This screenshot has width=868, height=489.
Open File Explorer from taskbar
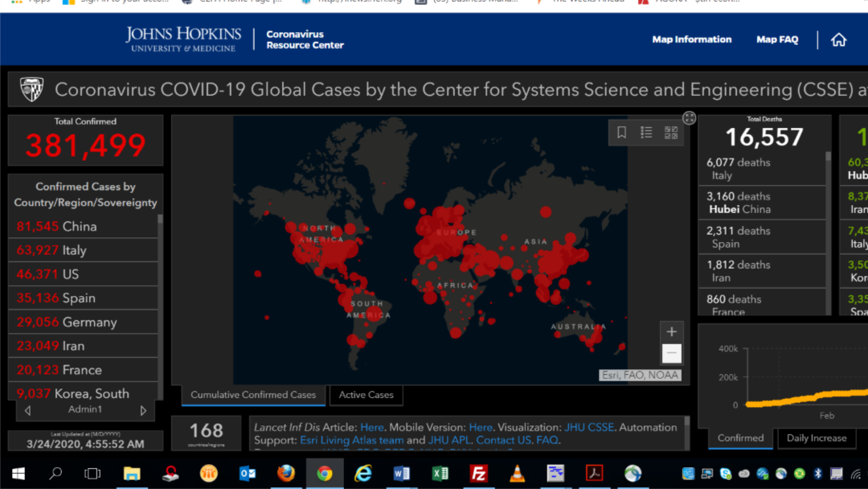click(x=132, y=474)
